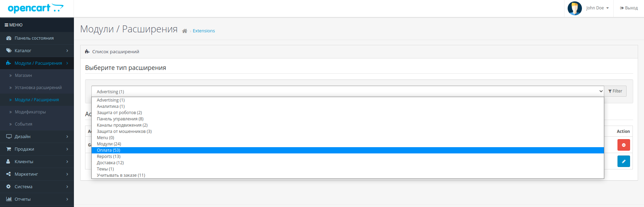Open Модификаторы in the sidebar submenu
The height and width of the screenshot is (207, 644).
30,112
